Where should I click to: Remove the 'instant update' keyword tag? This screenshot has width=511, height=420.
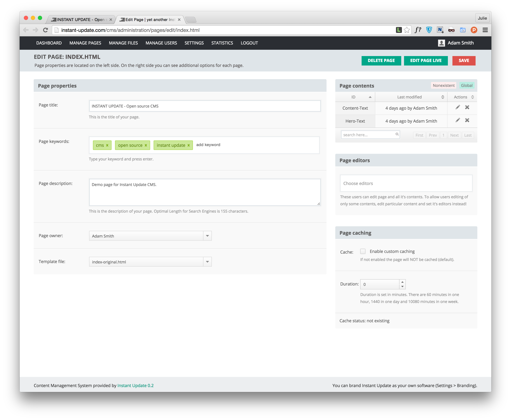click(188, 145)
